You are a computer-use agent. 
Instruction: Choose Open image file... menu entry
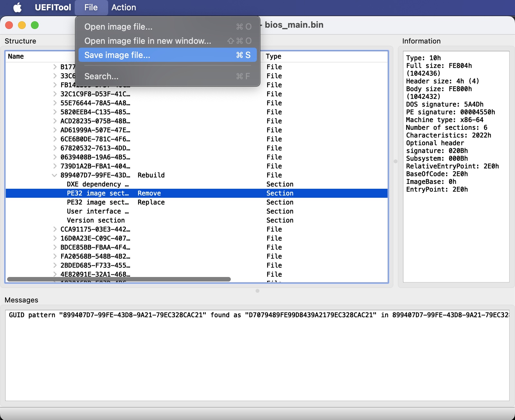click(167, 27)
